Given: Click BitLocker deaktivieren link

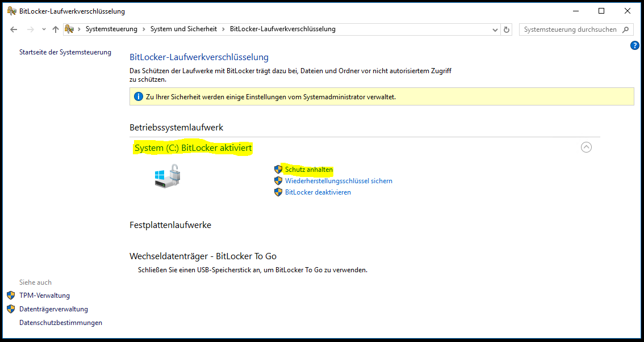Looking at the screenshot, I should 318,192.
